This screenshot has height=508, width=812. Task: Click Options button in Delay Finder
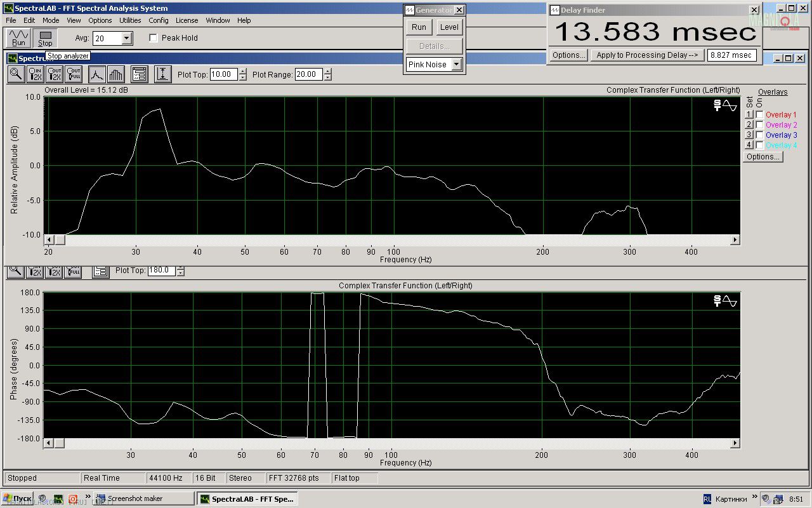568,55
